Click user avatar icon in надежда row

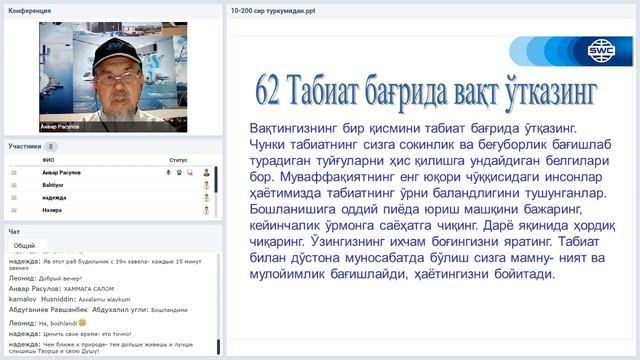[x=206, y=198]
